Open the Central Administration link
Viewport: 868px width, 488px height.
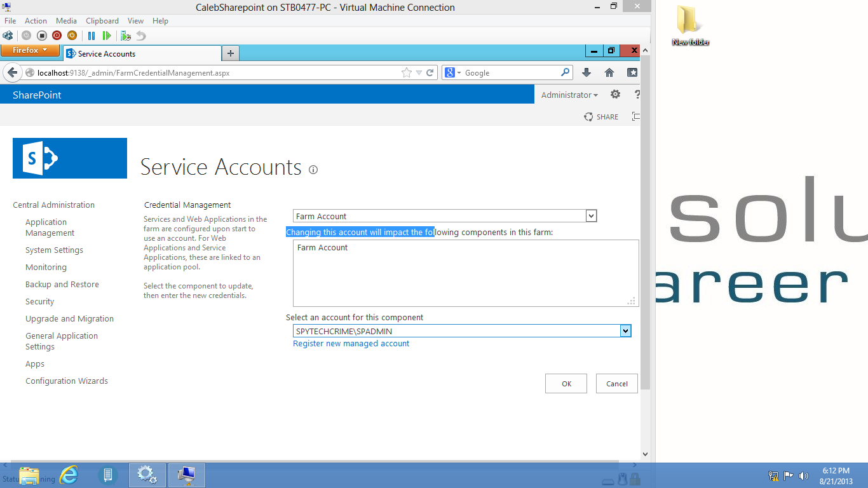coord(53,205)
